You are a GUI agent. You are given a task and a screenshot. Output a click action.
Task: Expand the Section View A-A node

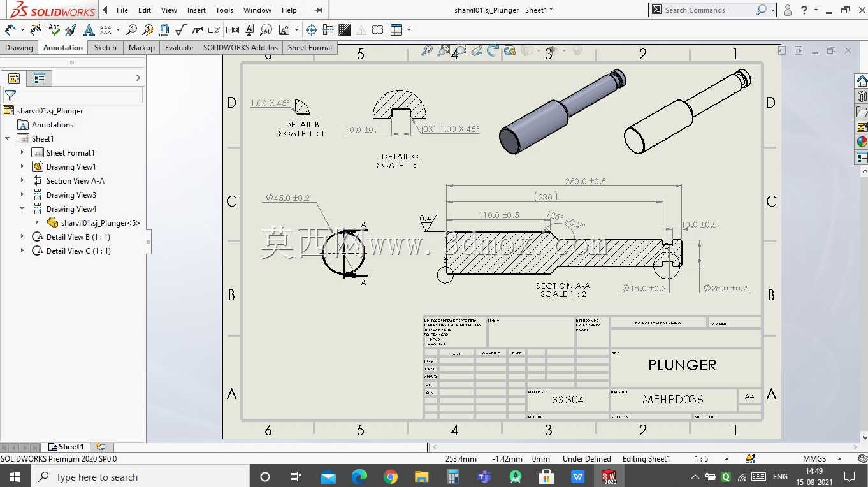(22, 180)
